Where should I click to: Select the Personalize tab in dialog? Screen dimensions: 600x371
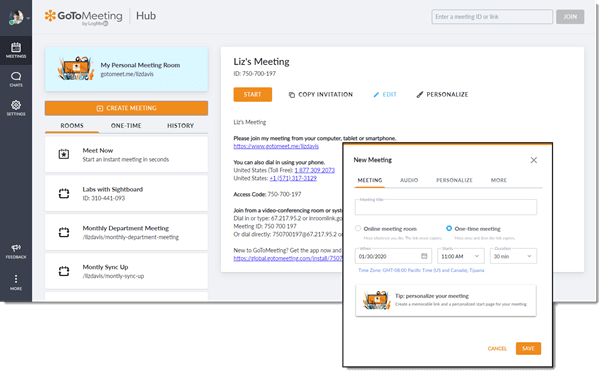[454, 180]
